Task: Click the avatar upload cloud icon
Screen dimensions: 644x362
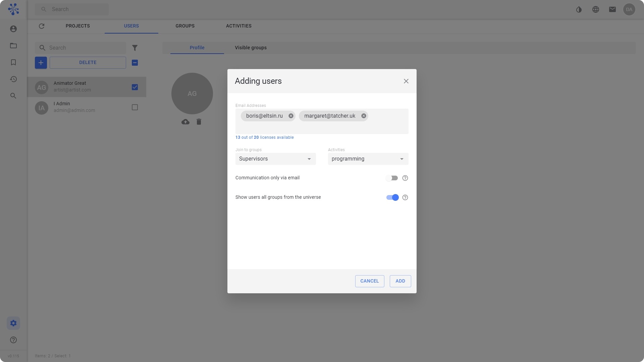Action: (x=185, y=122)
